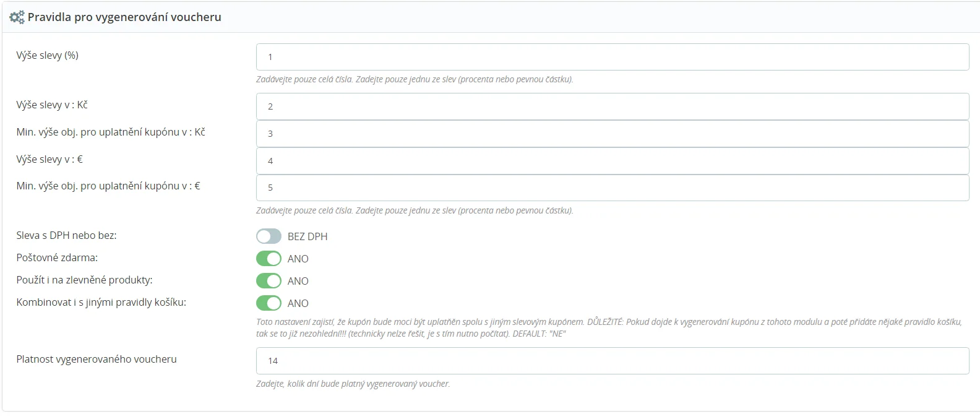
Task: Click the 'Výše slevy v : €' input field
Action: click(x=612, y=161)
